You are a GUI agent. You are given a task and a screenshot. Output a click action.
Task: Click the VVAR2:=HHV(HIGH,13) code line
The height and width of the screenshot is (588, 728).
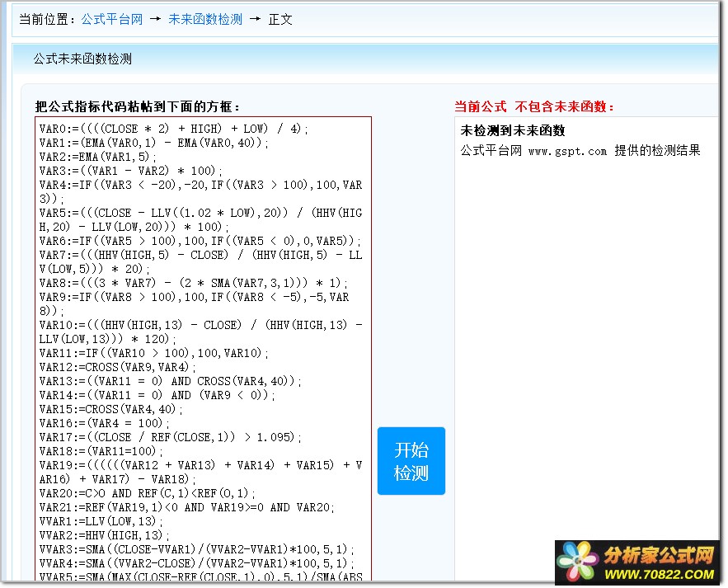tap(105, 535)
